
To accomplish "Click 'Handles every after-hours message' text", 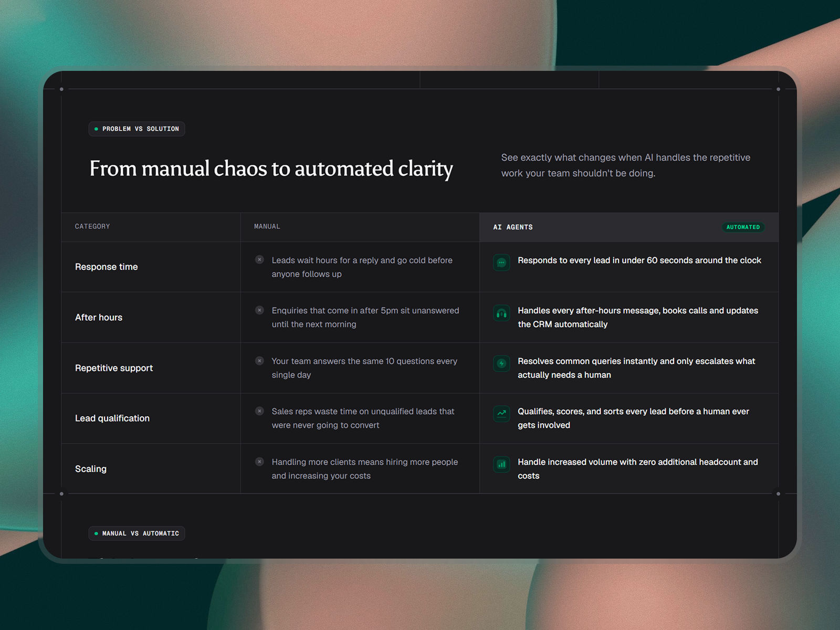I will click(x=638, y=318).
